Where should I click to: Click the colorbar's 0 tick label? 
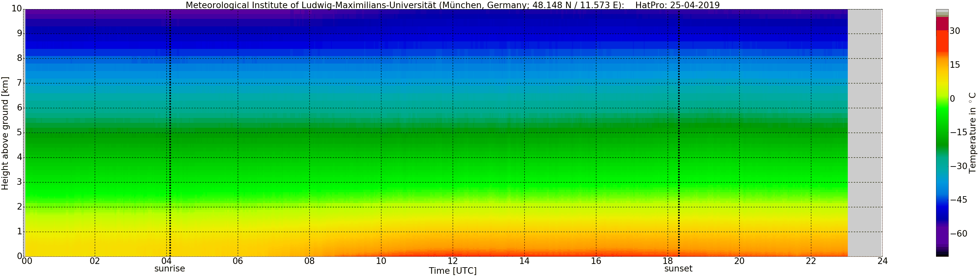click(x=952, y=99)
